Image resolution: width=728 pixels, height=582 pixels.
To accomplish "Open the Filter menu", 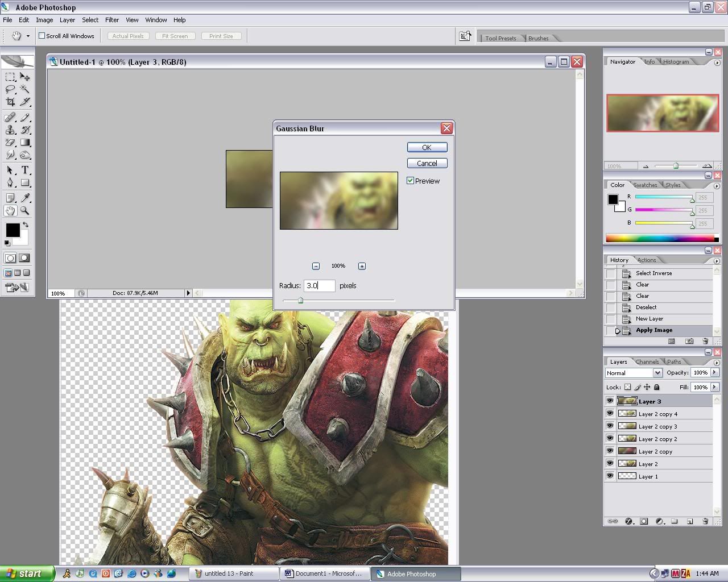I will pyautogui.click(x=112, y=20).
